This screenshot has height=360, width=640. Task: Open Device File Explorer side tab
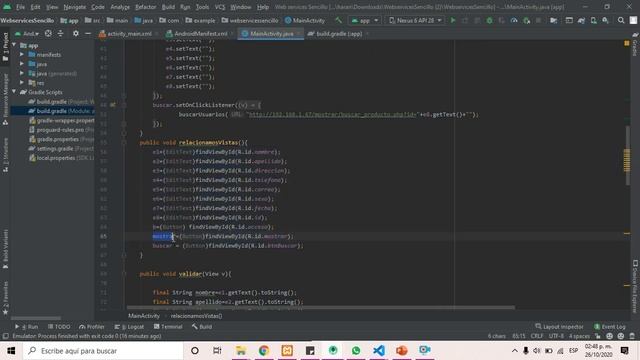click(635, 287)
